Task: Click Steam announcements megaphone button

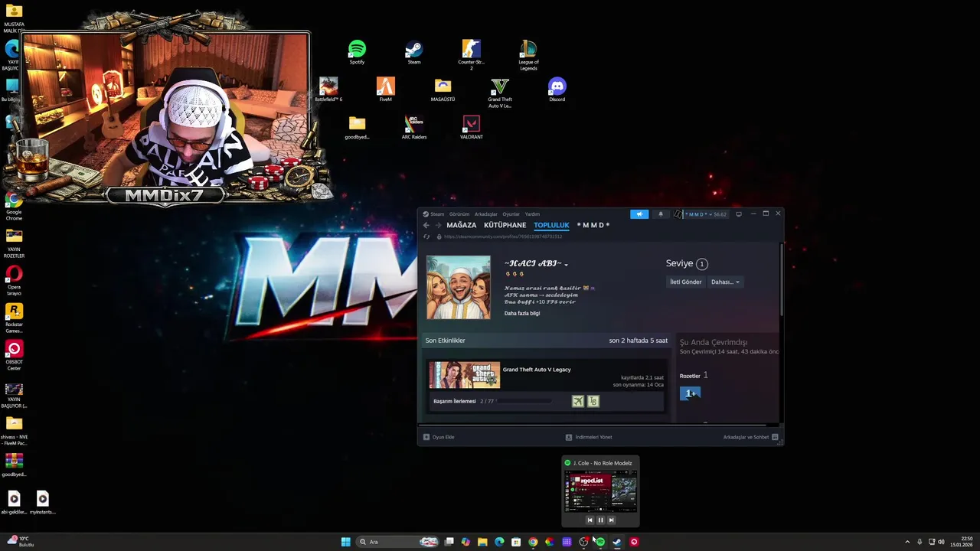Action: [x=639, y=214]
